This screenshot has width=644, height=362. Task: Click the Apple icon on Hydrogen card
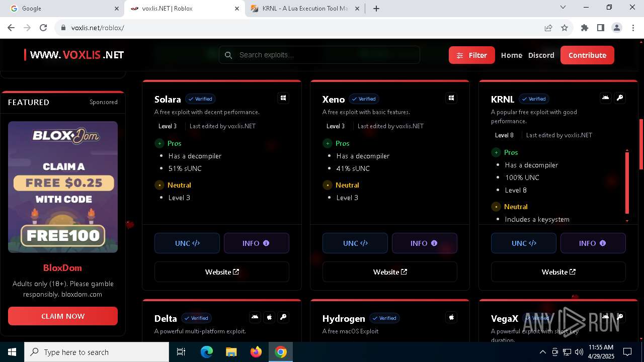[x=451, y=317]
